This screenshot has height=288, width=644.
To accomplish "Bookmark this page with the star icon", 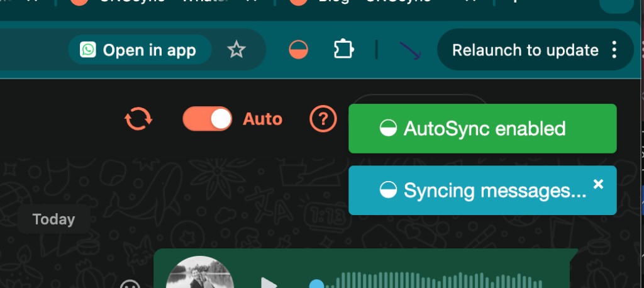I will [236, 50].
